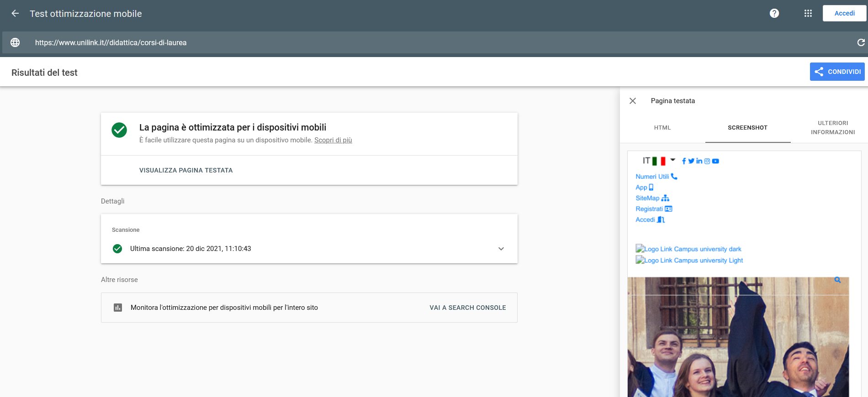Viewport: 868px width, 397px height.
Task: Click the green mobile-friendly check icon
Action: click(119, 130)
